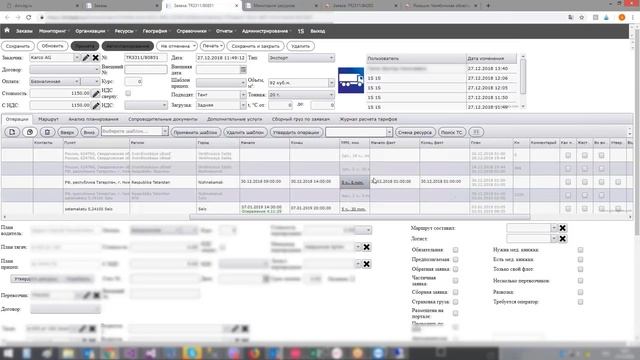Open calendar picker for Внешняя дата

click(243, 70)
